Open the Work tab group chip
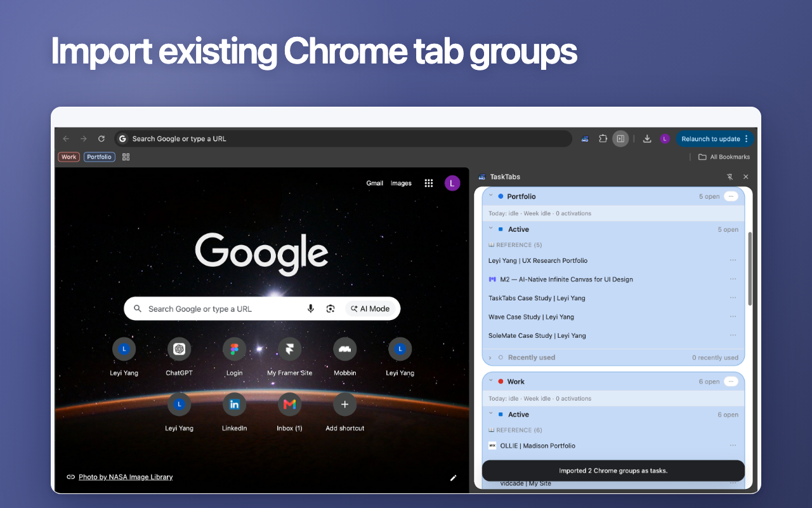 (69, 157)
